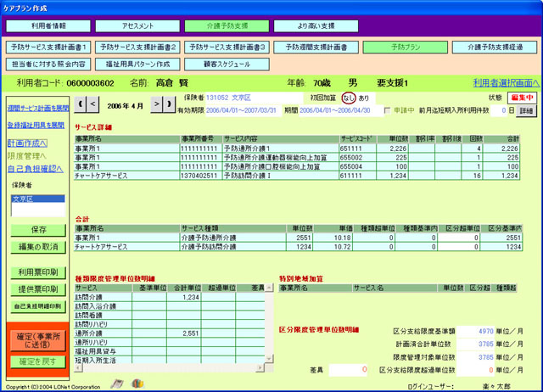
Task: Click 自己負担明細印刷 button
Action: coord(38,306)
